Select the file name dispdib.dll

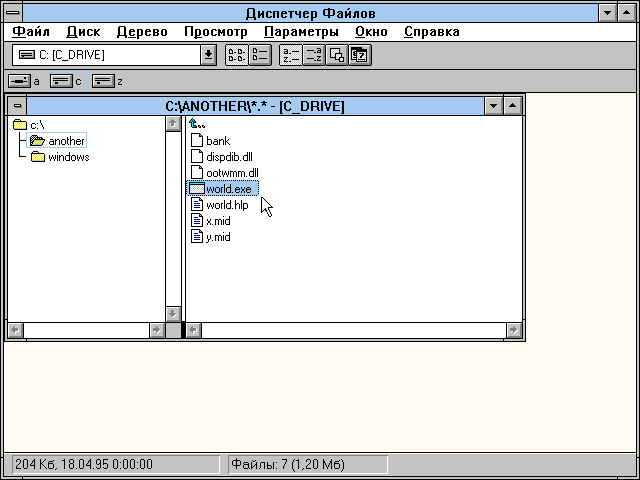(x=229, y=157)
